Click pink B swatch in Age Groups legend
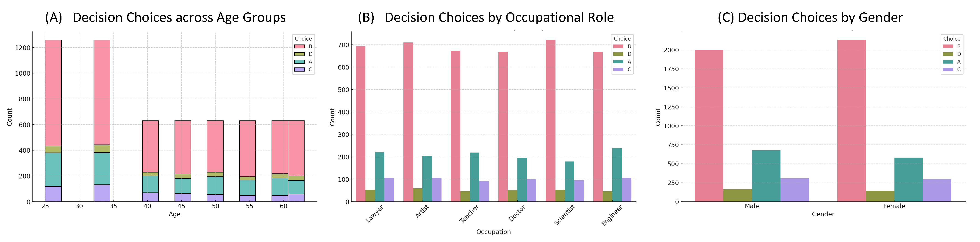The image size is (980, 242). pyautogui.click(x=299, y=46)
